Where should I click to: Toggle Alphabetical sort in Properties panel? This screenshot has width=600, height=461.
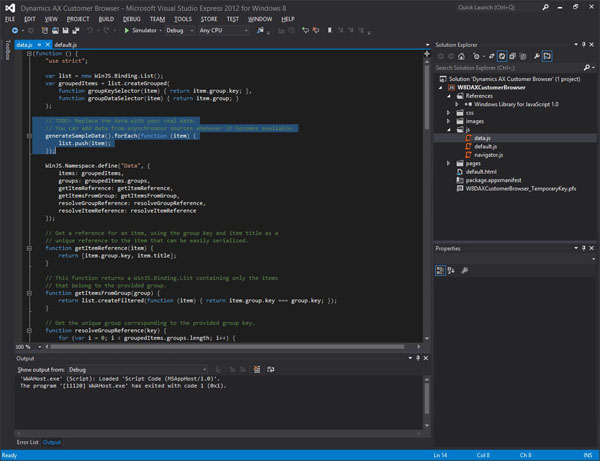451,270
